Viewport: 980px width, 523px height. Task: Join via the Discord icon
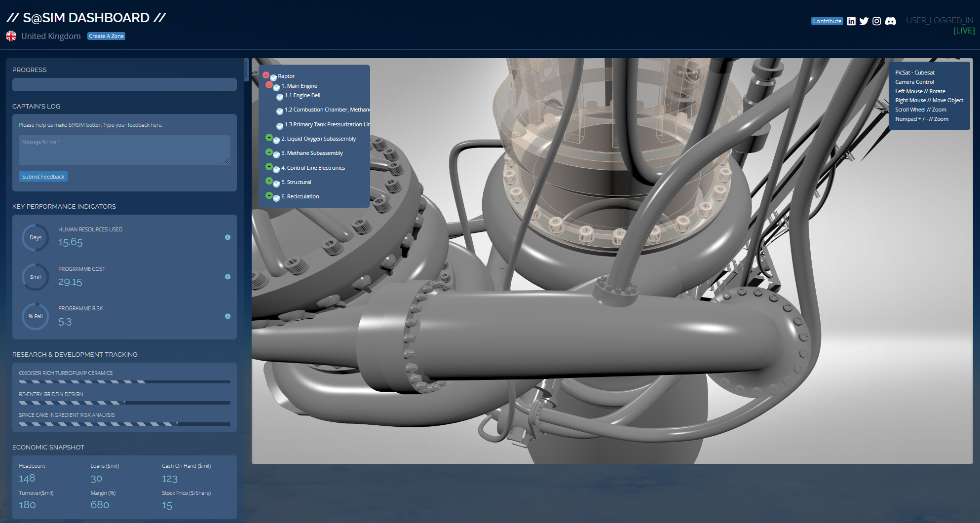click(x=891, y=21)
